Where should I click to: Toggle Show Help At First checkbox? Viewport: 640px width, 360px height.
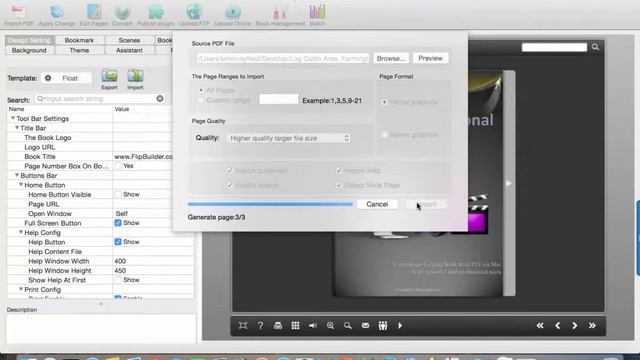118,280
